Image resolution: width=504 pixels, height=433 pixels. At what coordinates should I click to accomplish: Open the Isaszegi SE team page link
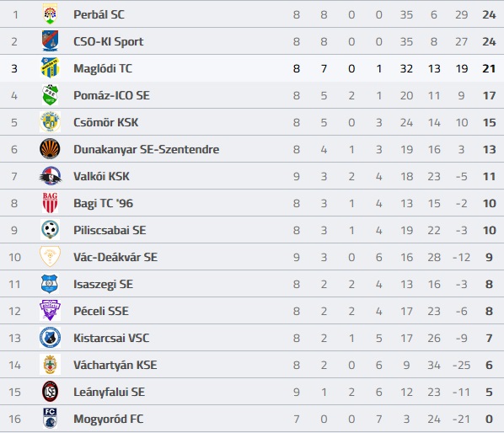103,285
